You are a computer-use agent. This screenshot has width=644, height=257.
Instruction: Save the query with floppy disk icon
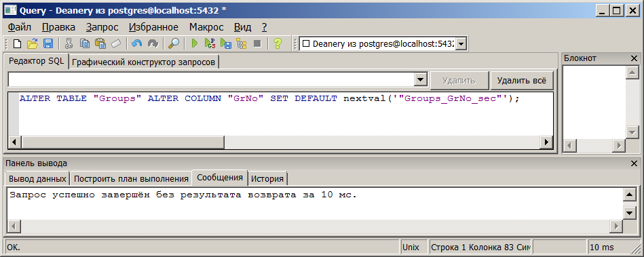(x=48, y=43)
